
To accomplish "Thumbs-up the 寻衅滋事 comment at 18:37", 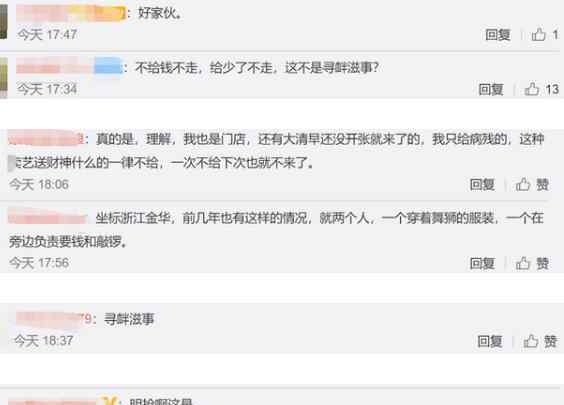I will pyautogui.click(x=531, y=341).
